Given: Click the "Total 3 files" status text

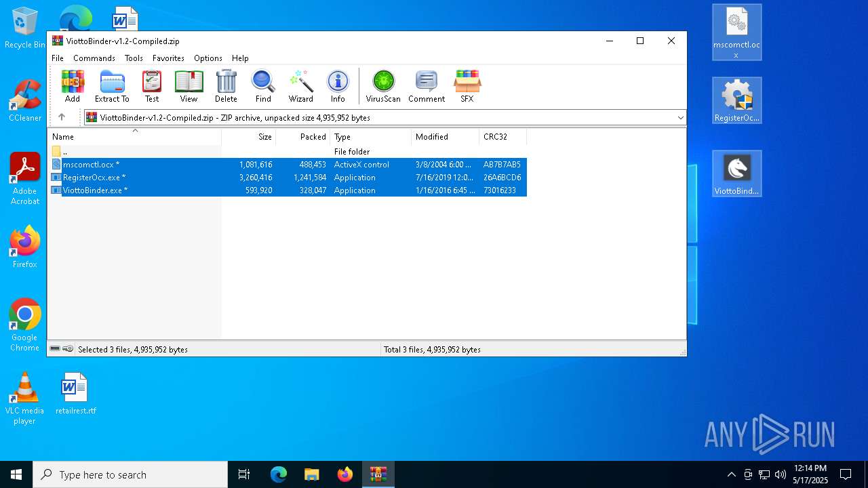Looking at the screenshot, I should [432, 350].
